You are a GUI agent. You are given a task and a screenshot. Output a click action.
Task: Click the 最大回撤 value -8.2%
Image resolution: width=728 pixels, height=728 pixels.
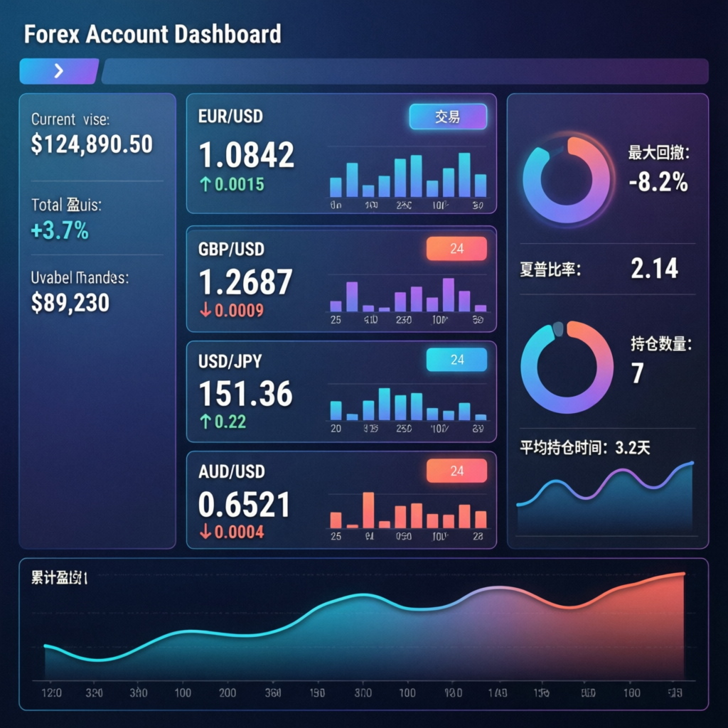tap(658, 182)
